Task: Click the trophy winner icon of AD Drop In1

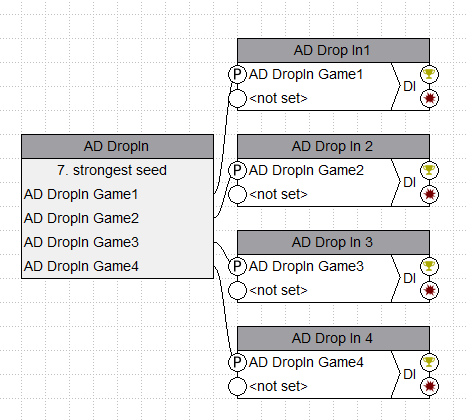Action: tap(429, 74)
